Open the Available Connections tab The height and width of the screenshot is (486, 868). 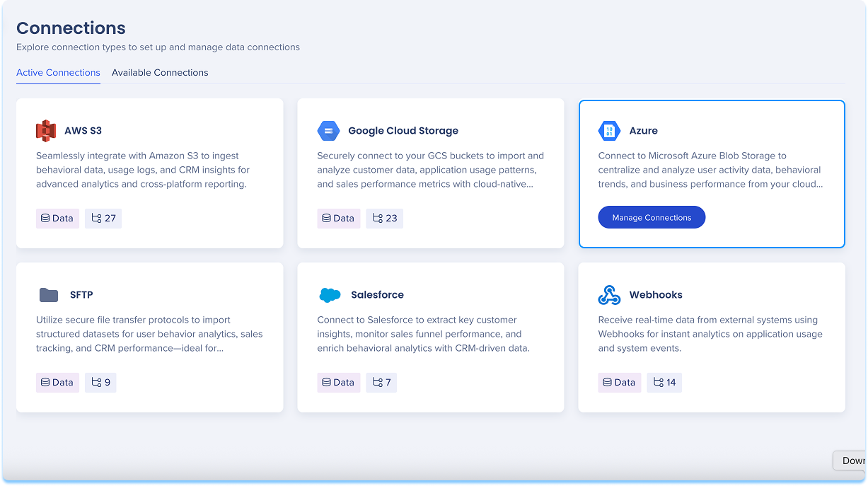click(x=160, y=73)
